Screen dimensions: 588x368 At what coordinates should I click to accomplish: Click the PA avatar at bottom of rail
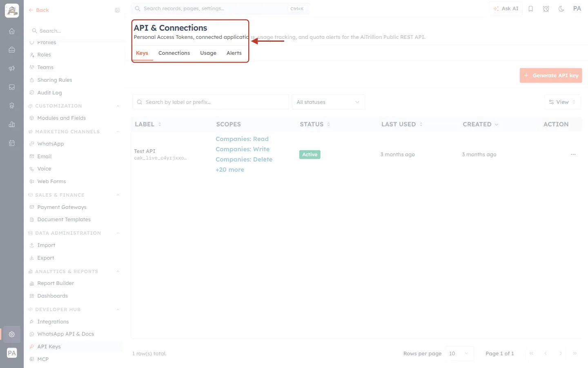12,353
